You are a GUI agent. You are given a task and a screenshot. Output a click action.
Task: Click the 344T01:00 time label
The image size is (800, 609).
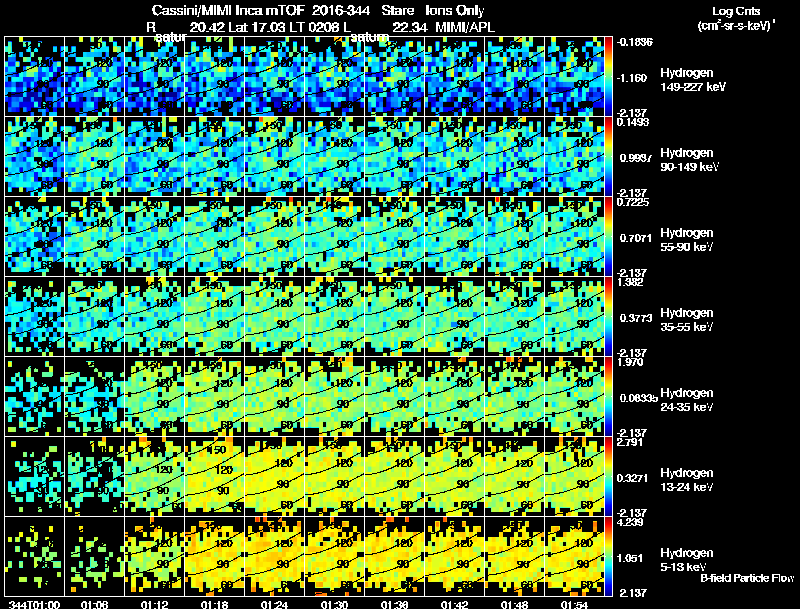(34, 605)
